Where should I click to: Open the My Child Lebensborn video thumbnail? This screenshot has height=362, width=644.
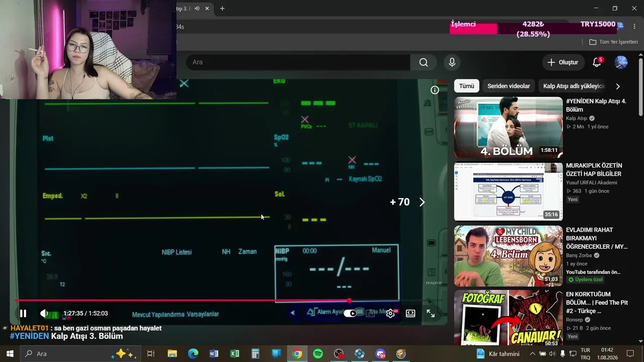click(508, 256)
